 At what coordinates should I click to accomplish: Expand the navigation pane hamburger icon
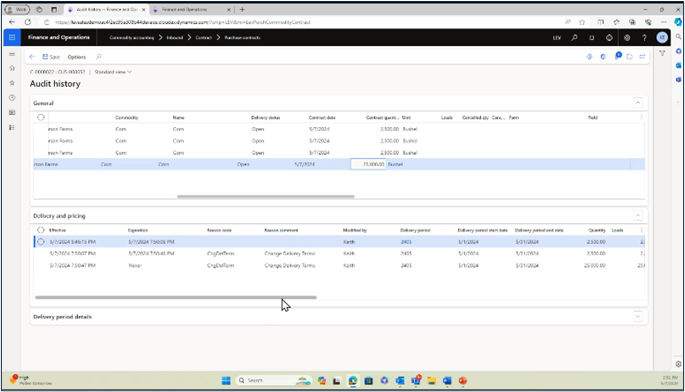tap(12, 54)
